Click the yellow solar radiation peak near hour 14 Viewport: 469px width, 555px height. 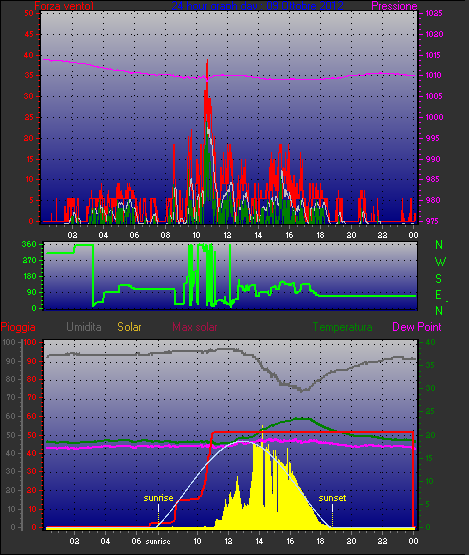262,428
